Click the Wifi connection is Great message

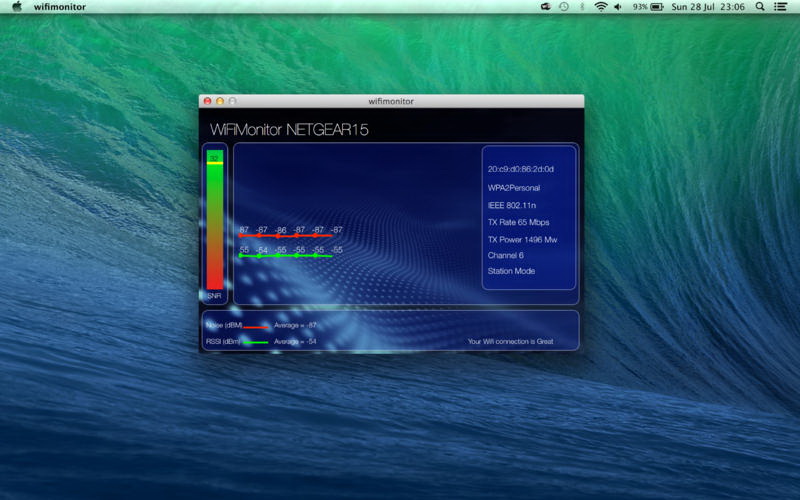pos(510,341)
